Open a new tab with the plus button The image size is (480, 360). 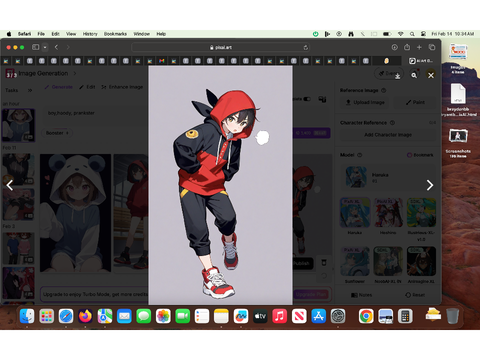pyautogui.click(x=419, y=47)
